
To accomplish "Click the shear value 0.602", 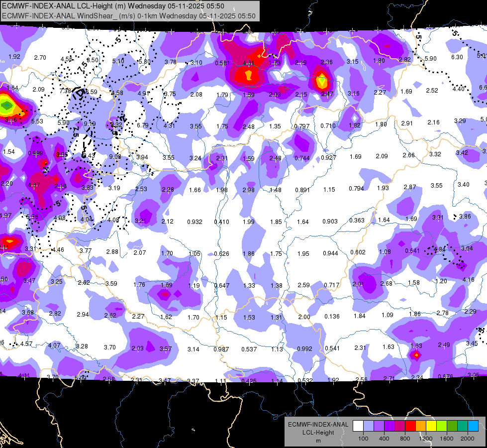I will 358,252.
